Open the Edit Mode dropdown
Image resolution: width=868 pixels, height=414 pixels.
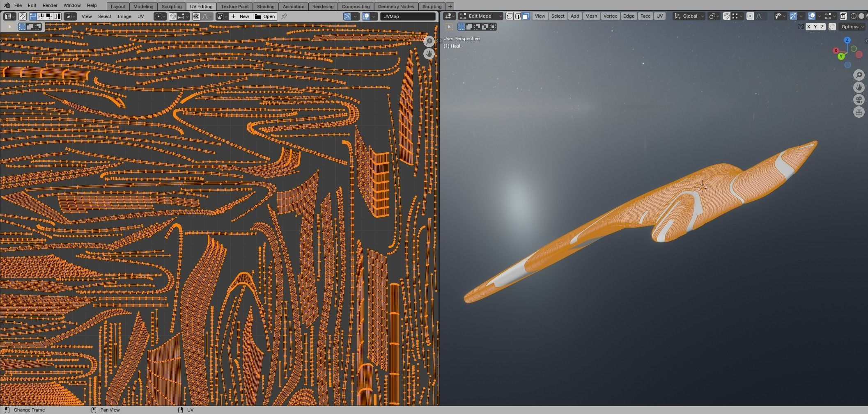click(480, 16)
